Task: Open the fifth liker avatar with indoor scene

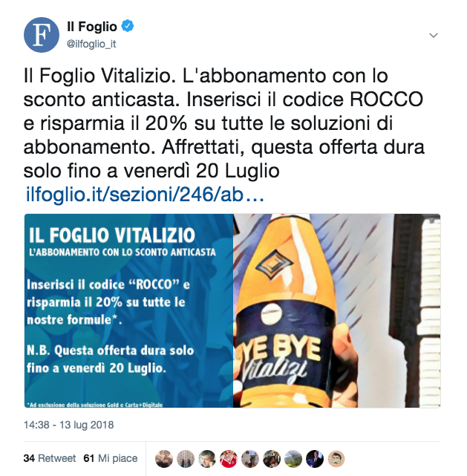Action: click(x=250, y=458)
